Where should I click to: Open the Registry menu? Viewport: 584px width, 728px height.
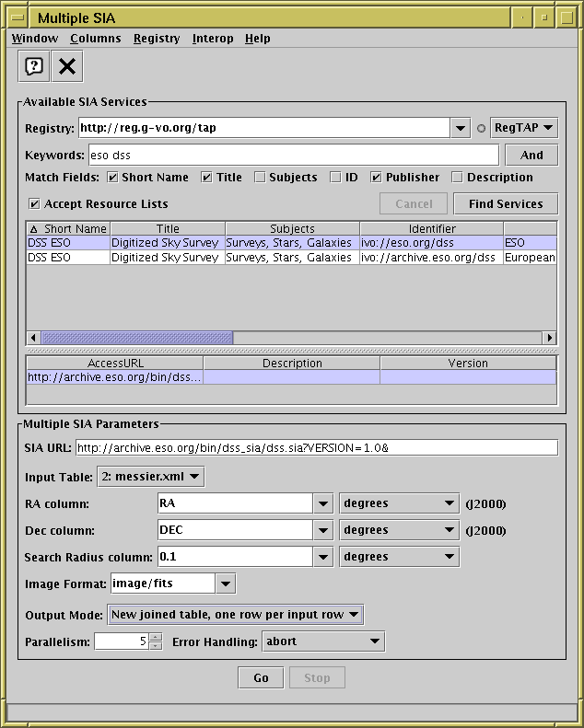157,39
